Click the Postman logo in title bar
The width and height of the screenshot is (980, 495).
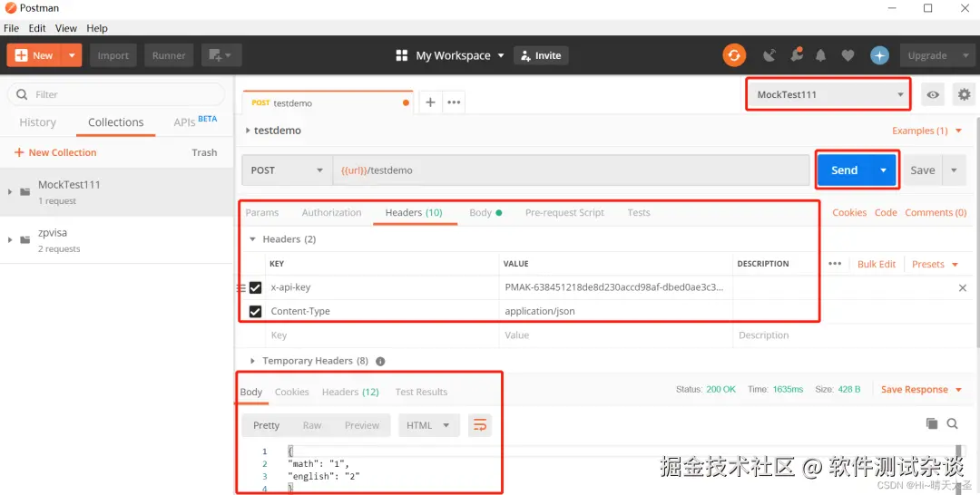(11, 8)
